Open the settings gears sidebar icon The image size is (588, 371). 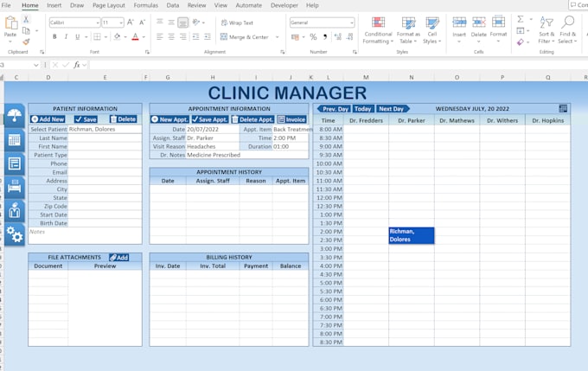14,235
